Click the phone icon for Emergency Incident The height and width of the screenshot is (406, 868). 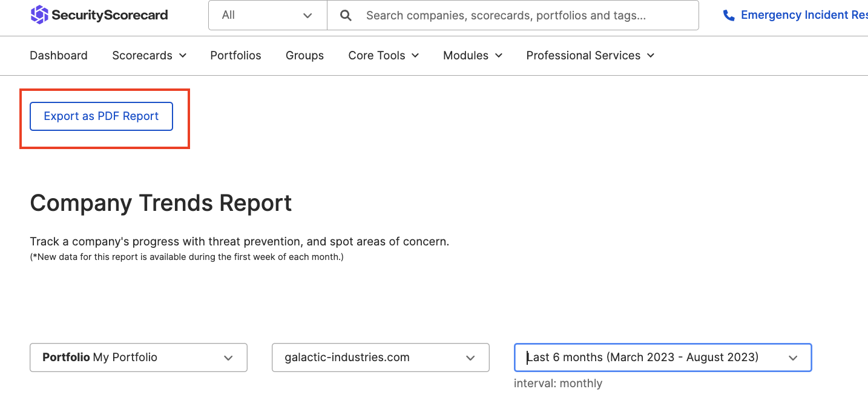[729, 15]
